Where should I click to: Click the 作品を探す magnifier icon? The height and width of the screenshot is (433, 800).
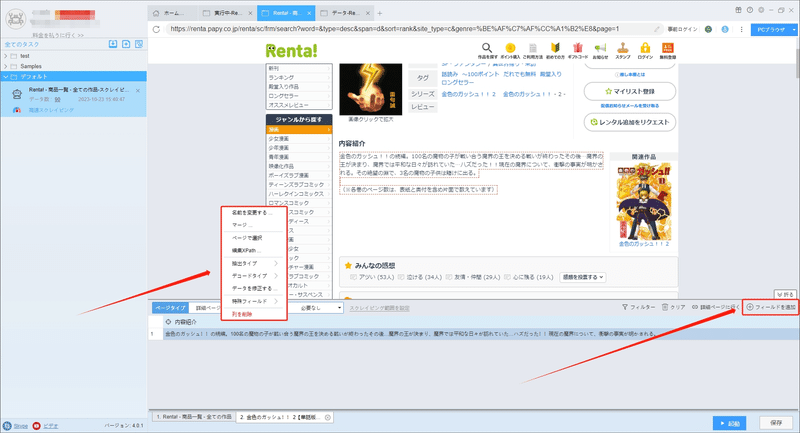487,50
